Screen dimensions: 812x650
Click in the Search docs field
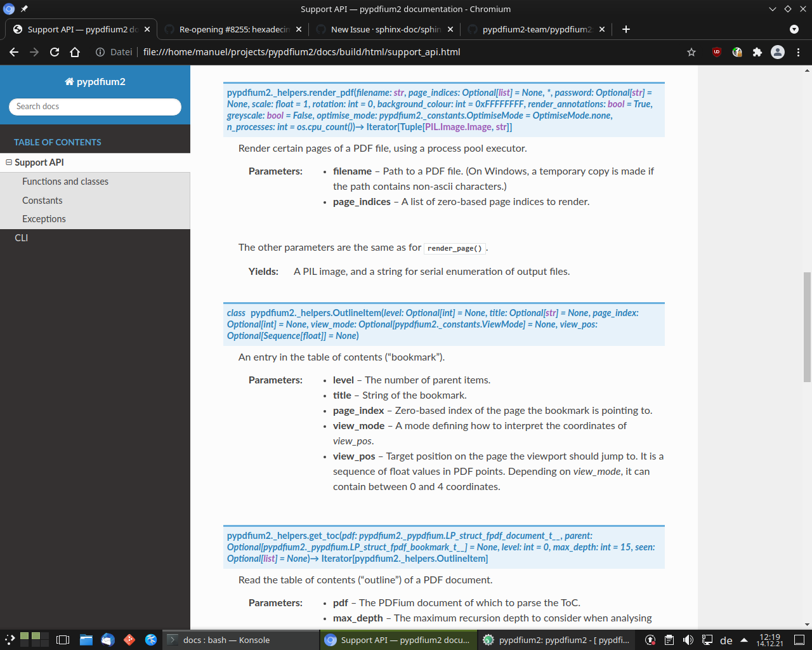point(95,106)
